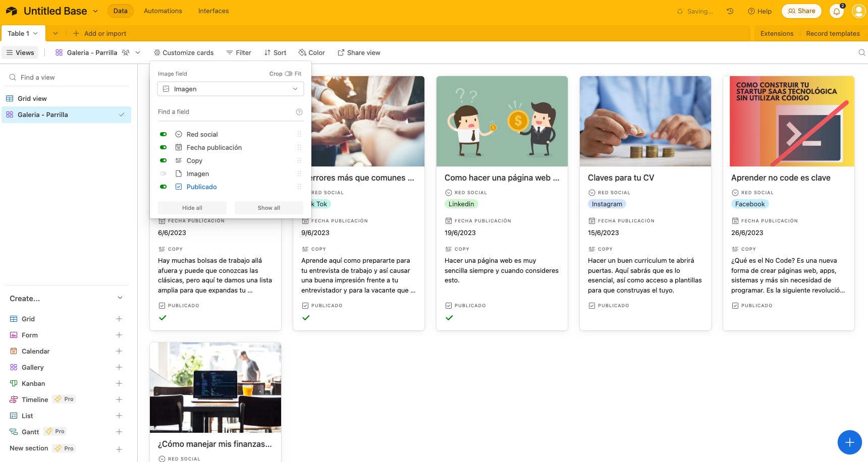Image resolution: width=868 pixels, height=462 pixels.
Task: Click drag handle of Red social field
Action: click(x=299, y=134)
